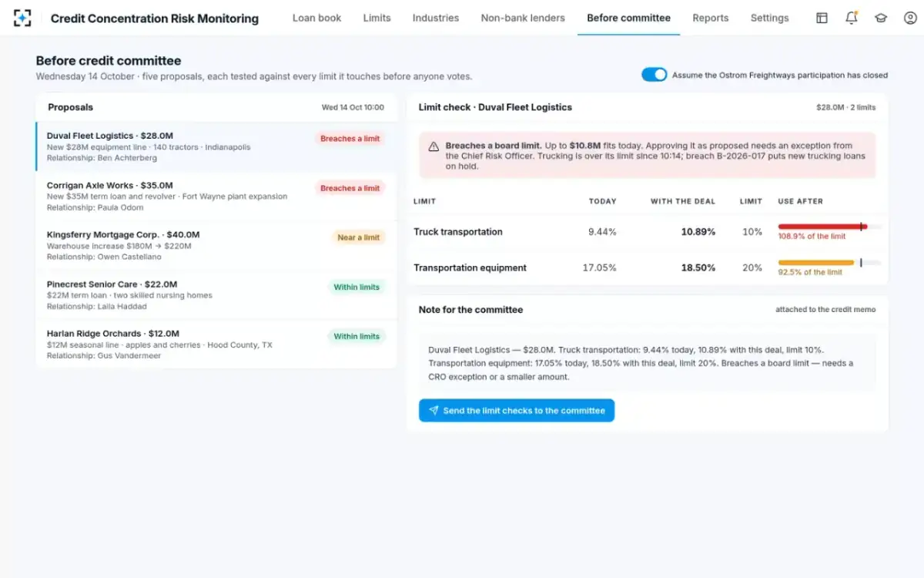This screenshot has height=578, width=924.
Task: Click Relationship: Gus Vandermeer text
Action: click(104, 355)
